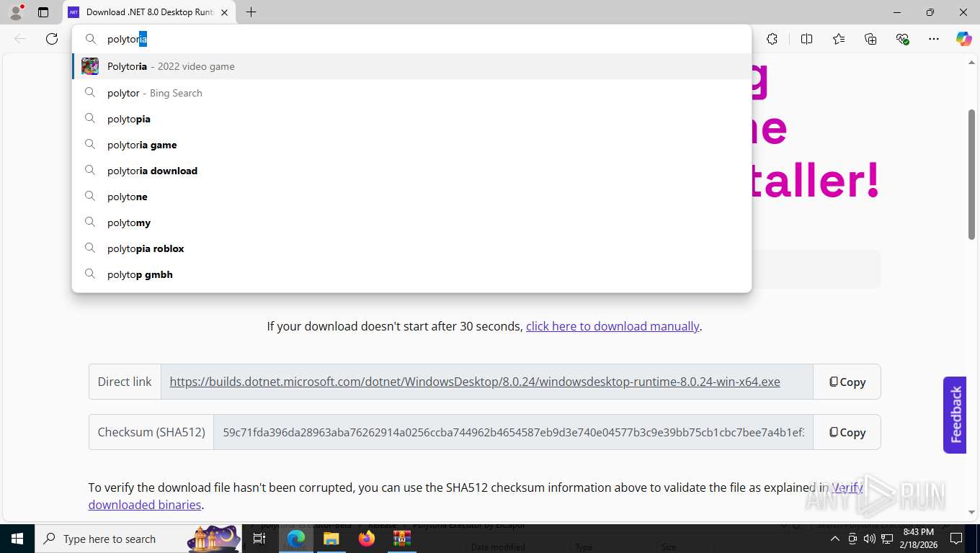Viewport: 980px width, 553px height.
Task: Open the direct link dotnet runtime URL
Action: click(475, 382)
